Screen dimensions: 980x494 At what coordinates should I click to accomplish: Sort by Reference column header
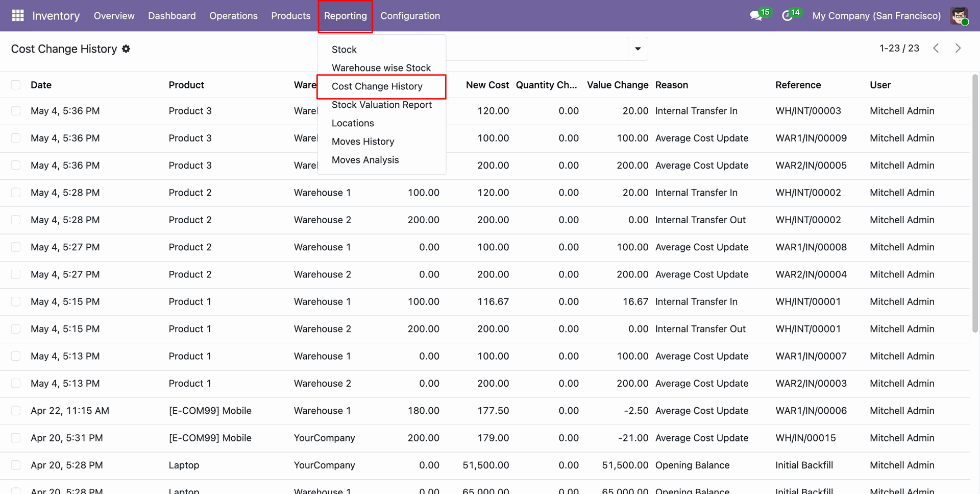(x=798, y=85)
